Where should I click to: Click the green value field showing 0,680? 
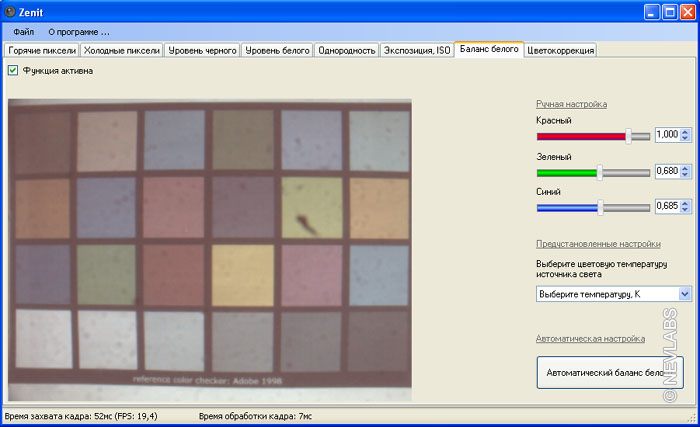click(x=666, y=171)
